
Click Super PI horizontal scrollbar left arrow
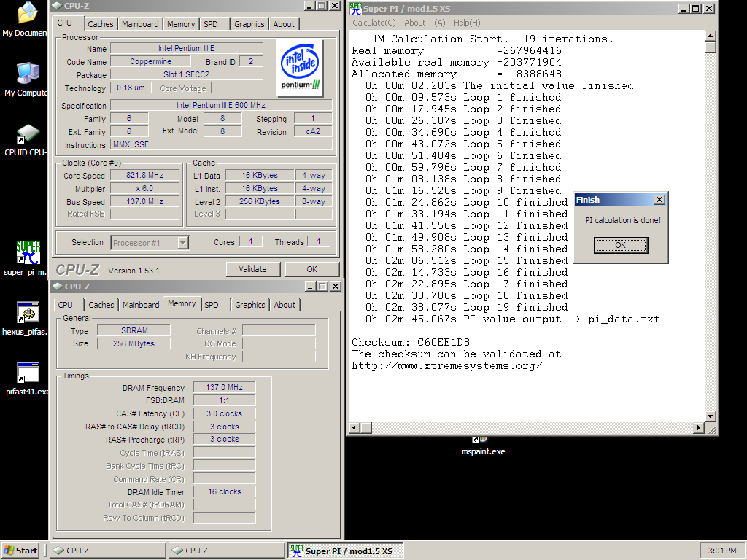[355, 427]
